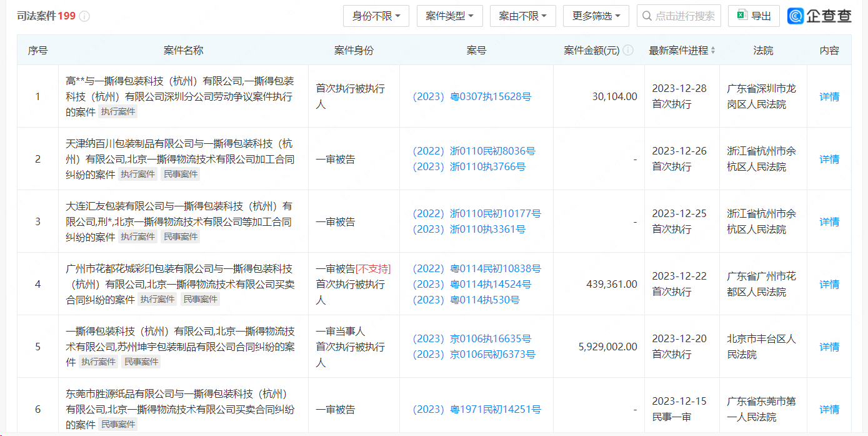The image size is (868, 436).
Task: Click the amount 439,361.00
Action: click(612, 284)
